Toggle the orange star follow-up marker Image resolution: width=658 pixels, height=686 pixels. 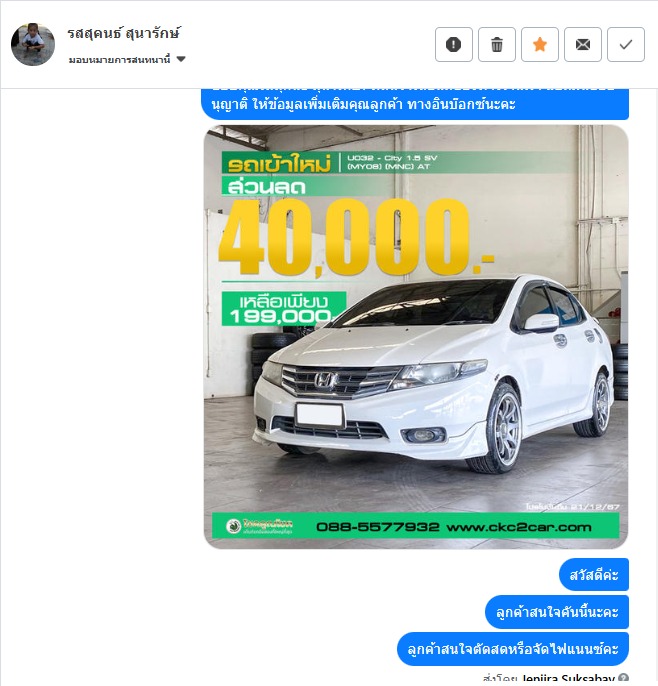tap(540, 44)
